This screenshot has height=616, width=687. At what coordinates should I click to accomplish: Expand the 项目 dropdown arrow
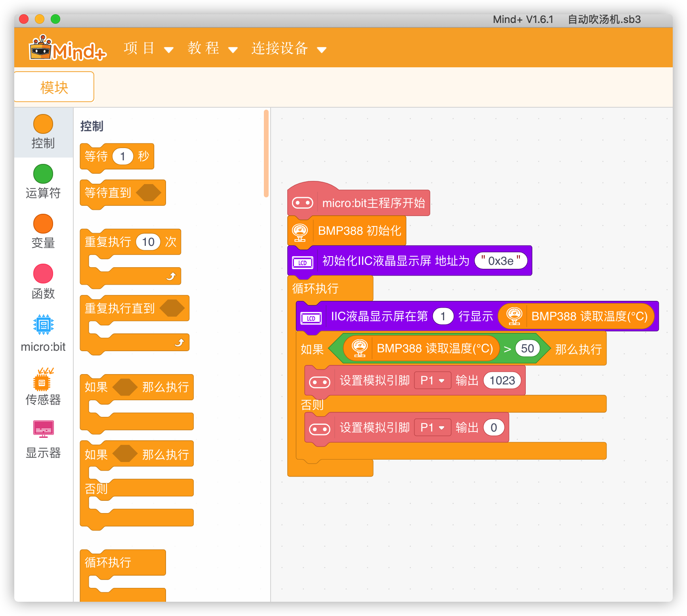(169, 50)
